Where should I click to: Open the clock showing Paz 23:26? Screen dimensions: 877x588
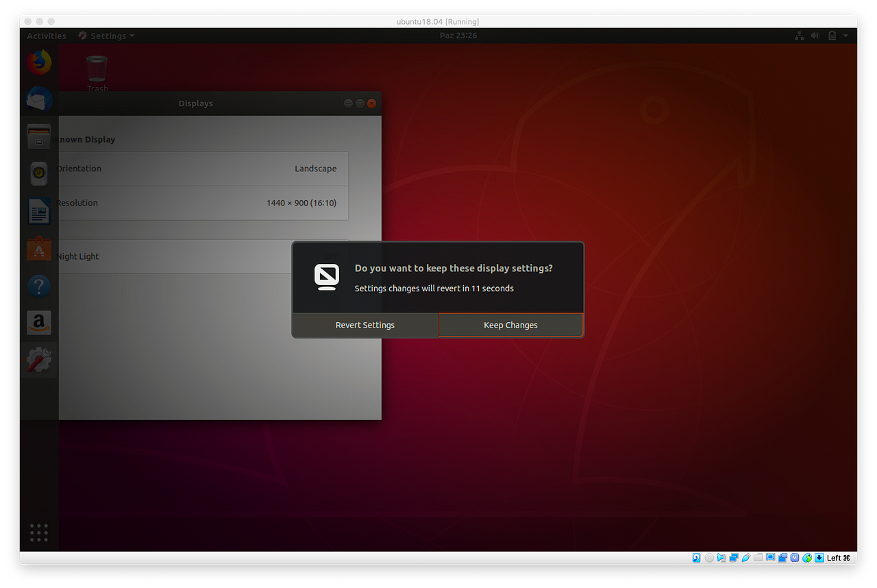[x=458, y=36]
